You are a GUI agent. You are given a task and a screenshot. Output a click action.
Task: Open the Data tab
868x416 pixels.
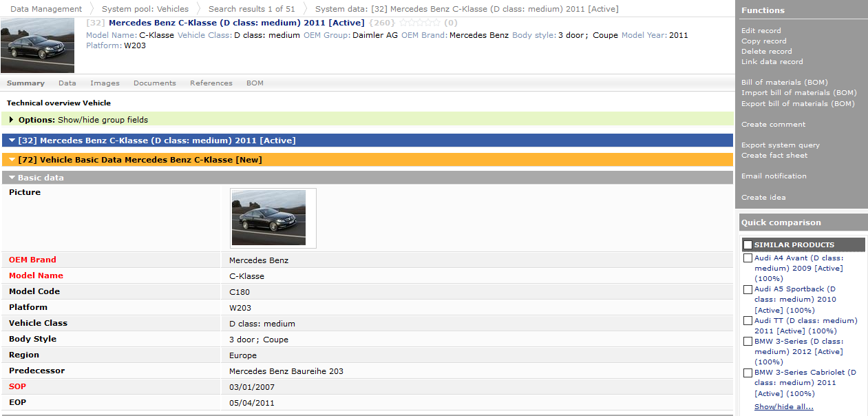(x=67, y=83)
